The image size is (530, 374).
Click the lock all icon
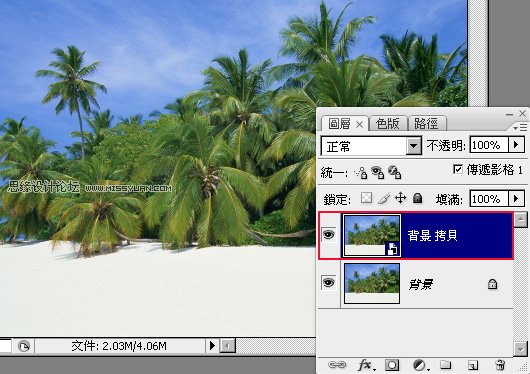point(418,198)
